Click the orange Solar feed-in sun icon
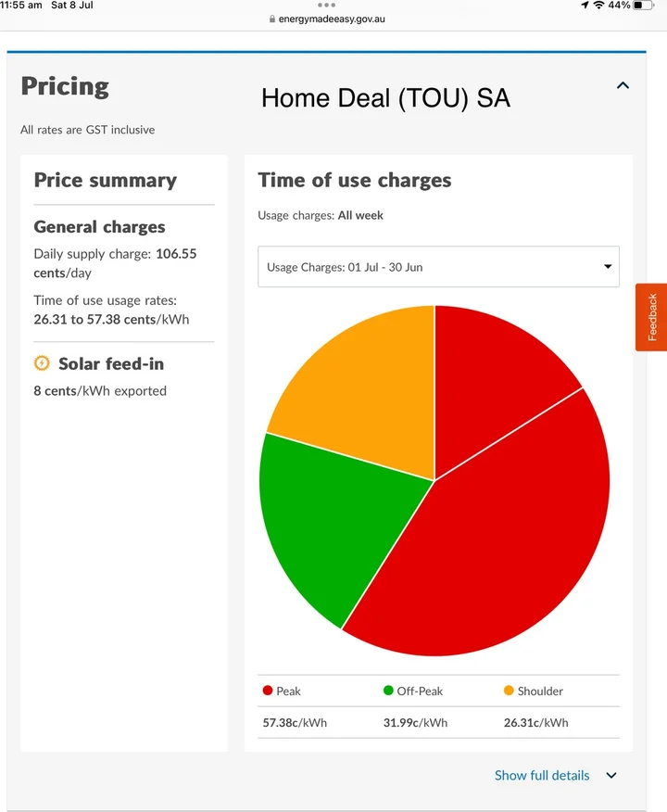Viewport: 667px width, 812px height. click(x=42, y=363)
